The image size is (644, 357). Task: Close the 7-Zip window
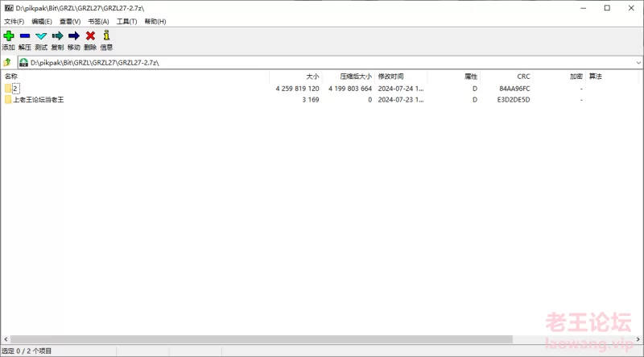[x=631, y=8]
